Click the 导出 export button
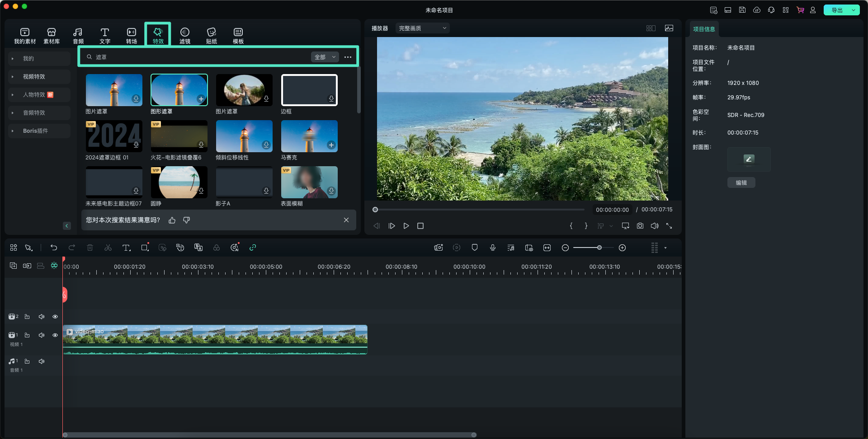Viewport: 868px width, 439px height. [837, 10]
